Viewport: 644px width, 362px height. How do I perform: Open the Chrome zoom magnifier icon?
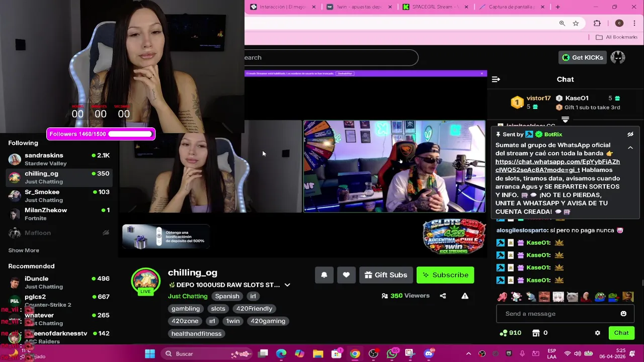(562, 23)
